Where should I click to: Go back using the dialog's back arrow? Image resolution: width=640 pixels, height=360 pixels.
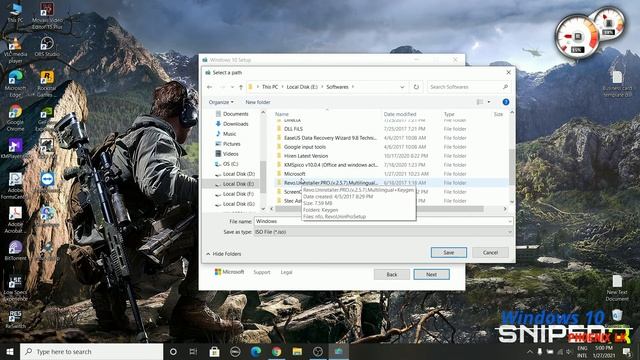[209, 87]
